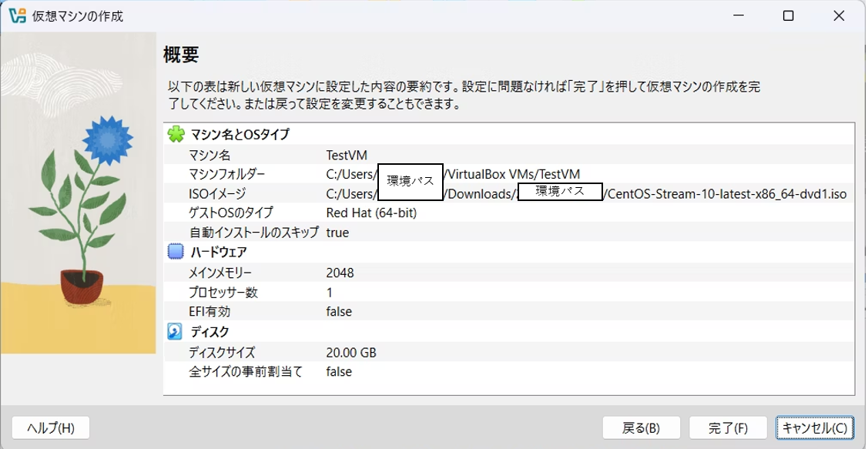Click the false value in EFI有効 row
This screenshot has height=449, width=868.
[x=339, y=312]
